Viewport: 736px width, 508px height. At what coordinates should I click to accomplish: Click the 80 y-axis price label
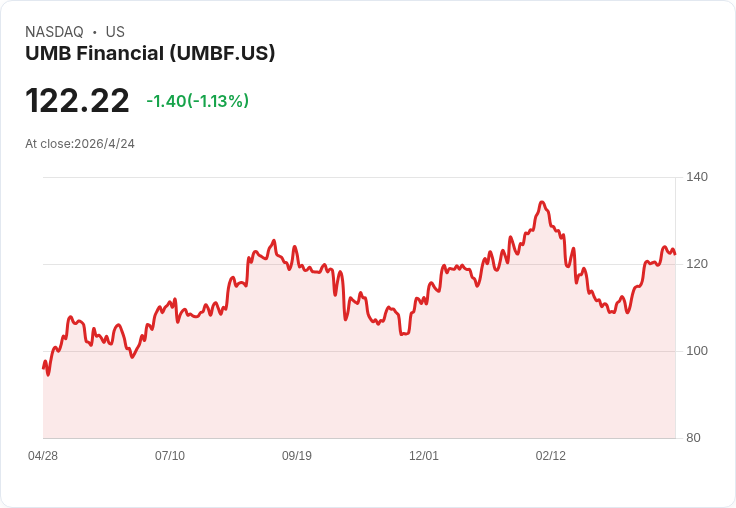693,438
